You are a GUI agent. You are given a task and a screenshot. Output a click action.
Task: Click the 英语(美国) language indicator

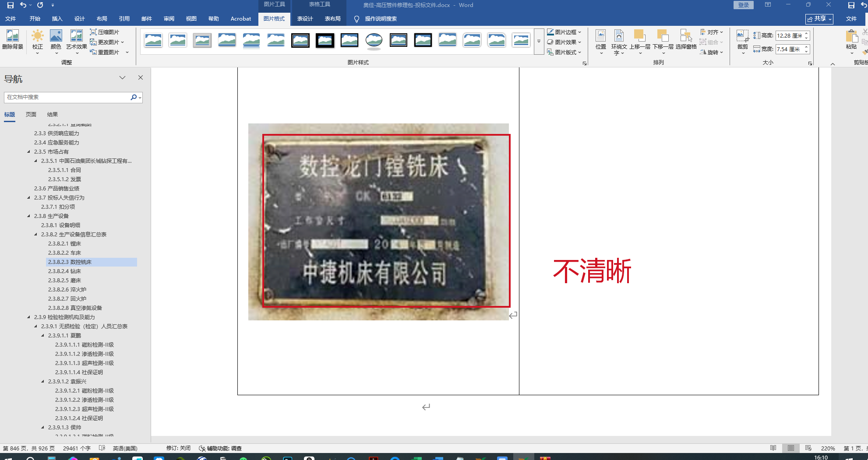point(125,448)
